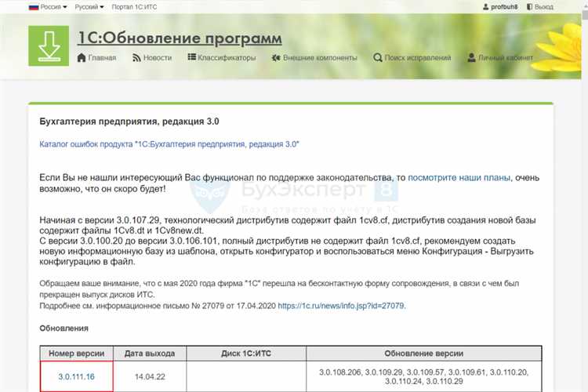Click the 3.0.108.206 update versions cell
The image size is (588, 392).
pos(423,376)
